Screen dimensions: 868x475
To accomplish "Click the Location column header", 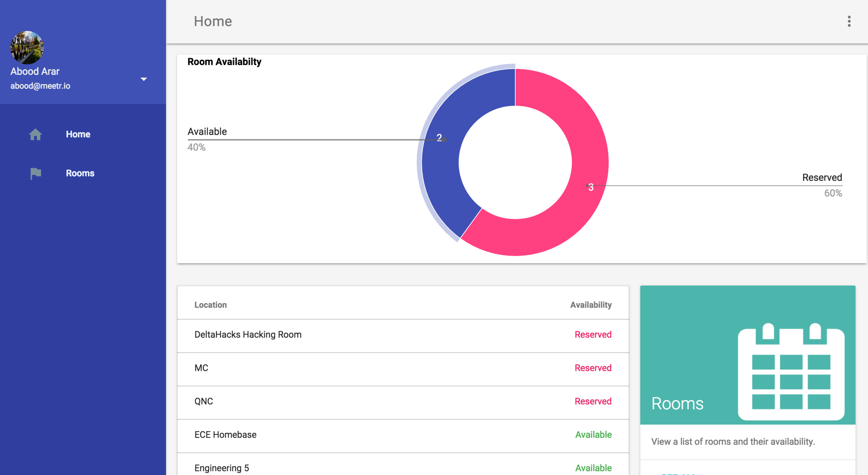I will (210, 305).
